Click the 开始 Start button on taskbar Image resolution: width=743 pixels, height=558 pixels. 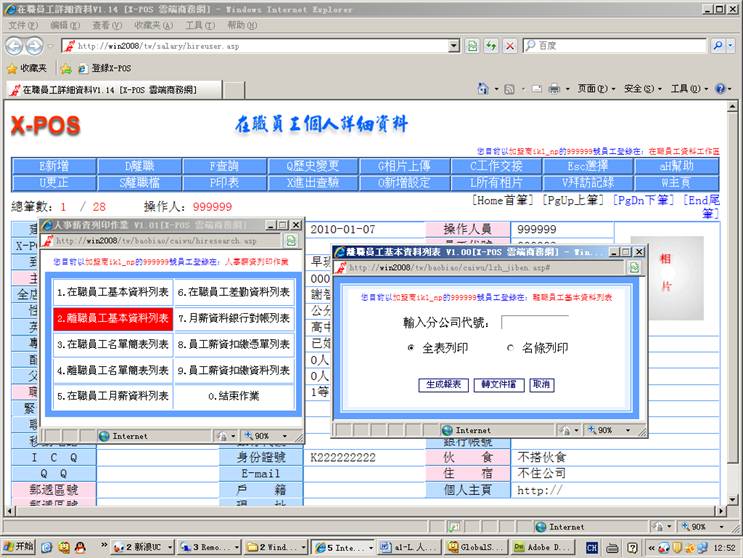(x=18, y=547)
